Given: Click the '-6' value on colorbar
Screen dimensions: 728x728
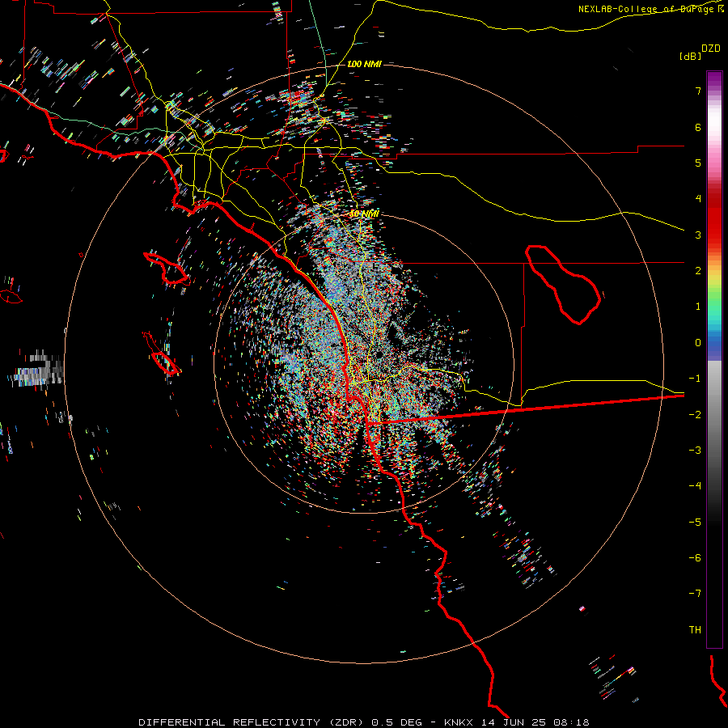Looking at the screenshot, I should (695, 558).
